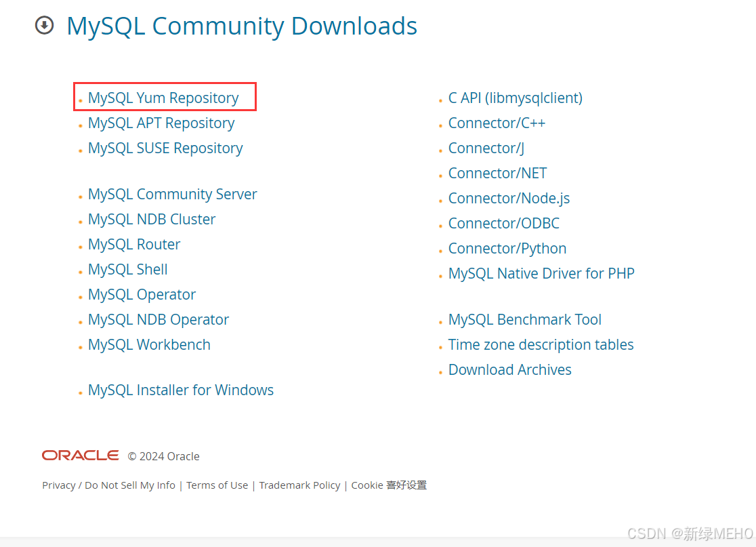Open the Connector/Node.js link
756x547 pixels.
coord(509,198)
